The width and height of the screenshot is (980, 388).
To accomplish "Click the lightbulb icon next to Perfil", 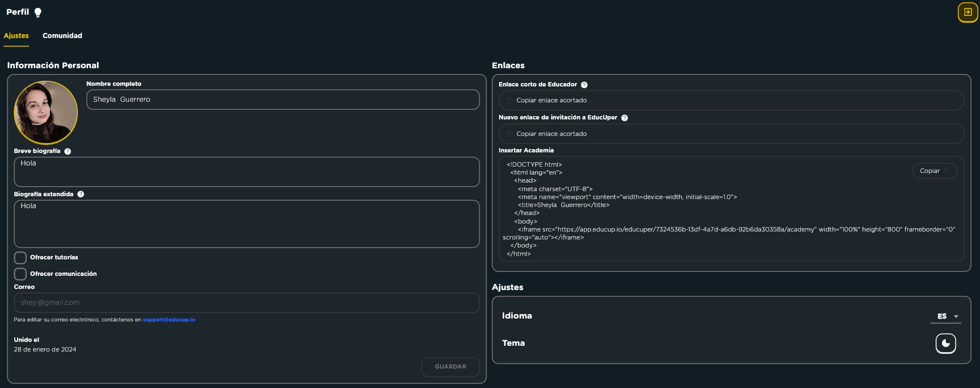I will pos(38,13).
